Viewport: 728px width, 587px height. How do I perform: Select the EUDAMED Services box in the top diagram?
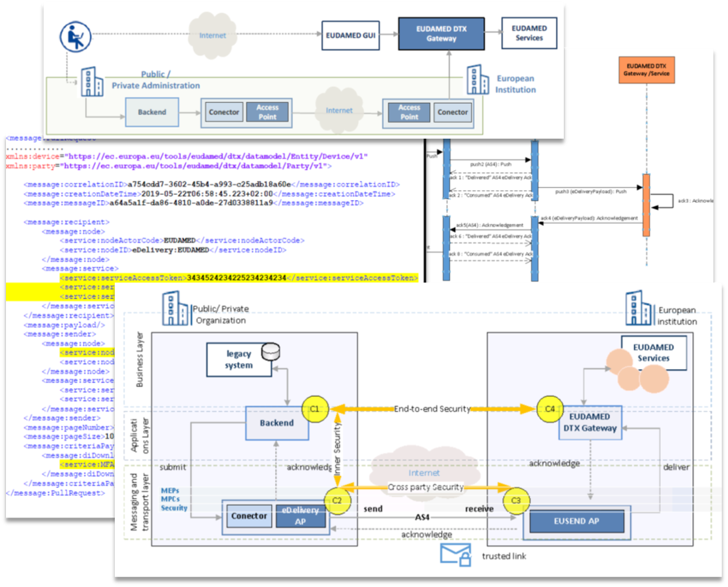tap(529, 33)
